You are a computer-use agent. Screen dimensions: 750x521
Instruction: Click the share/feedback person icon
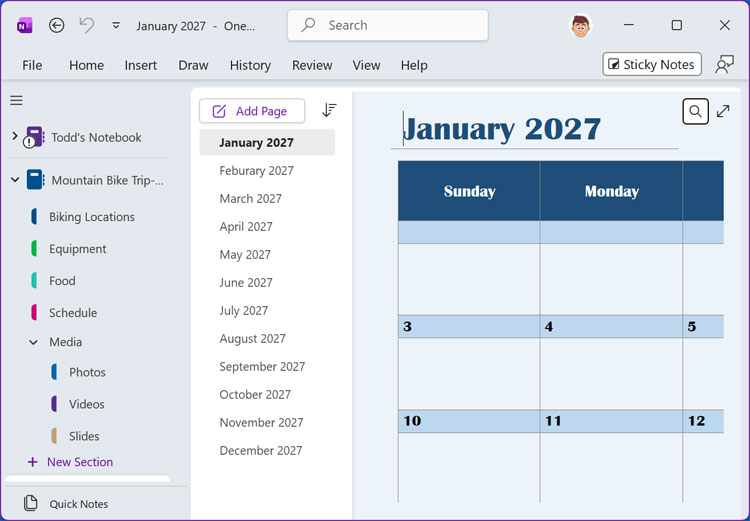coord(724,64)
